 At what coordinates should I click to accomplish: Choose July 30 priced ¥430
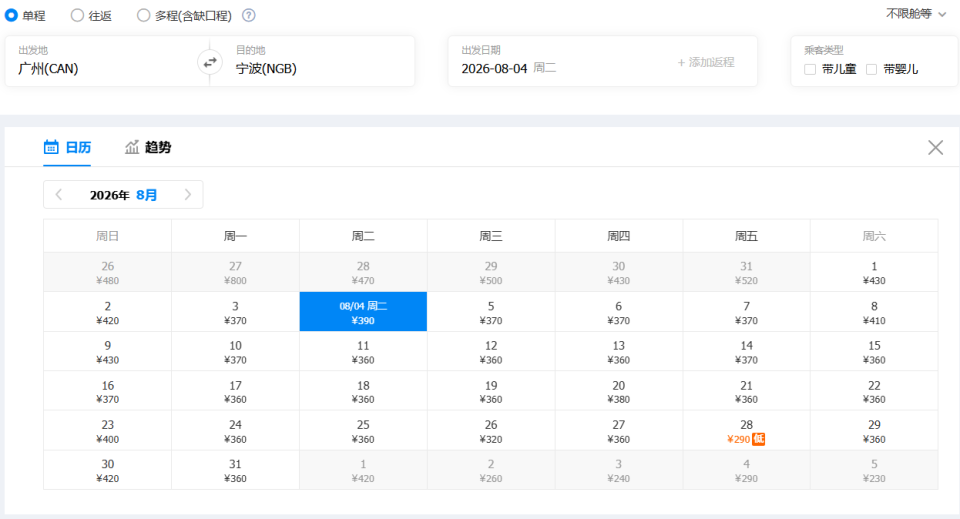click(618, 272)
